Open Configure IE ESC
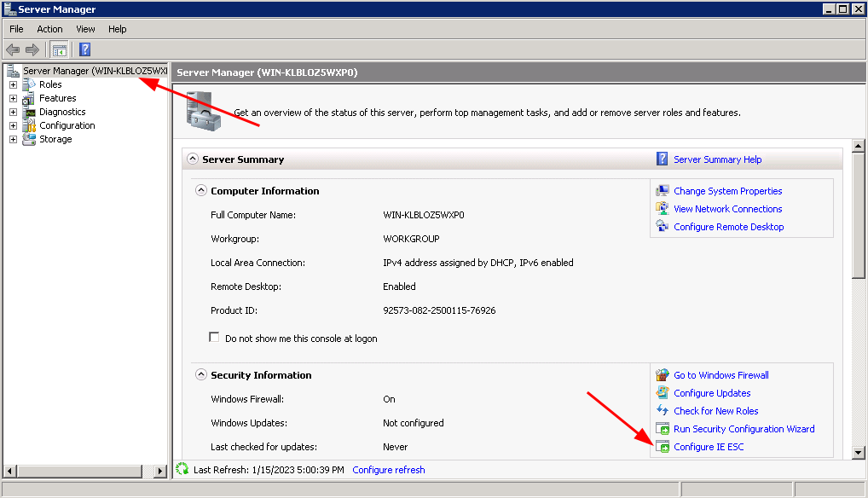Image resolution: width=868 pixels, height=498 pixels. tap(708, 446)
